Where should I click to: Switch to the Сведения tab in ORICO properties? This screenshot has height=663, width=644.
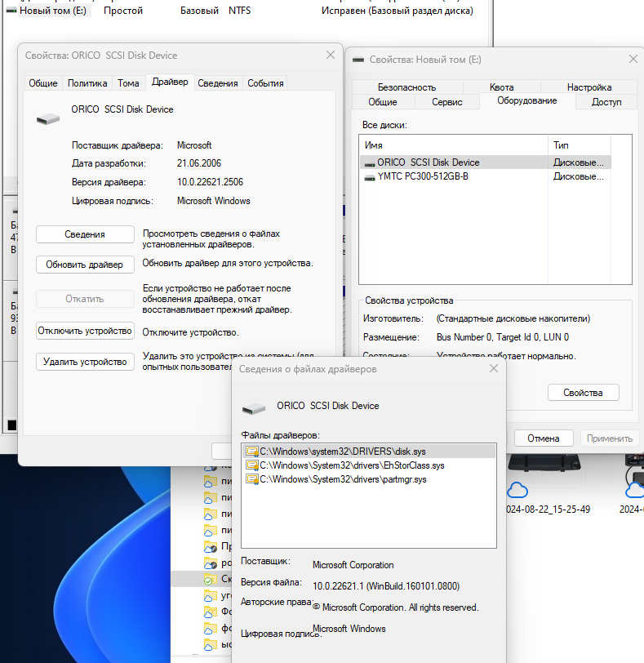pyautogui.click(x=218, y=83)
